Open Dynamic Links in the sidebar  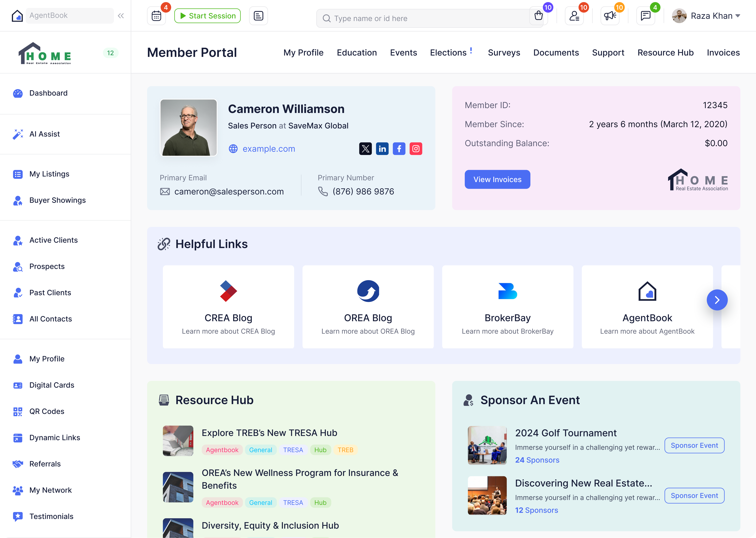click(54, 437)
